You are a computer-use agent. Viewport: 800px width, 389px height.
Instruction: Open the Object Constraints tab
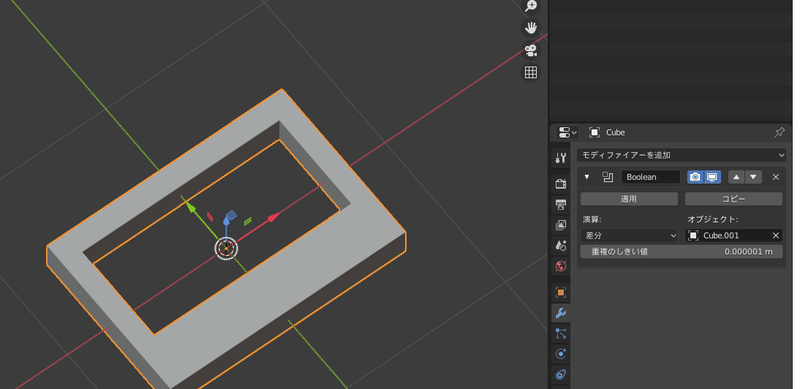(561, 374)
